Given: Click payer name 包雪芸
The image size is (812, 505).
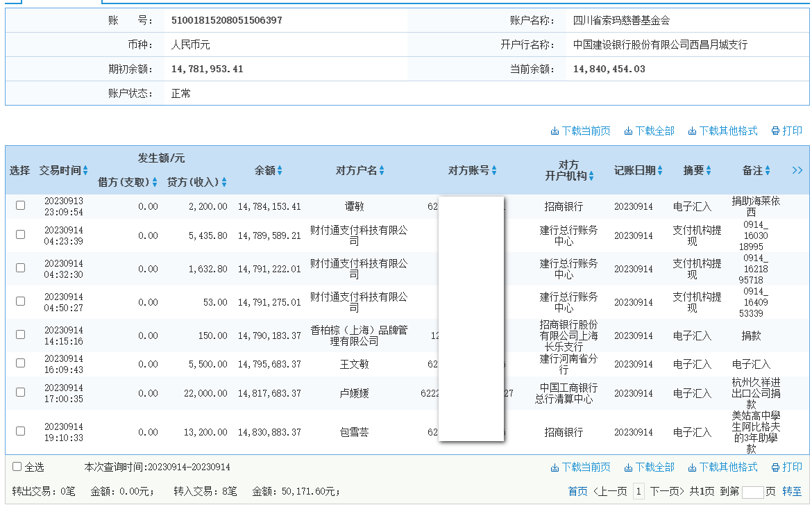Looking at the screenshot, I should (354, 433).
